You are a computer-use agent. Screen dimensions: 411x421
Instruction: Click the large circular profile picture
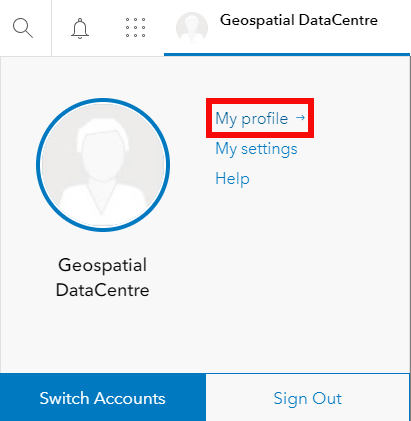(103, 165)
